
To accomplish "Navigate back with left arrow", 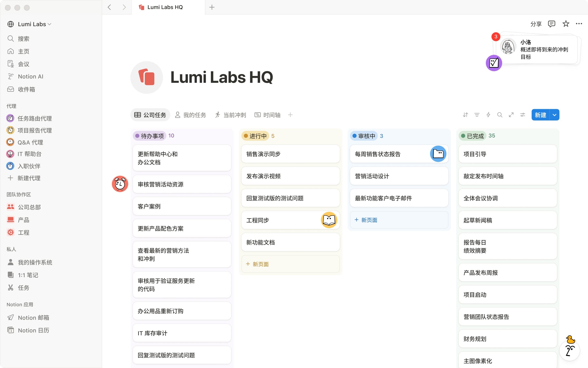I will 109,7.
